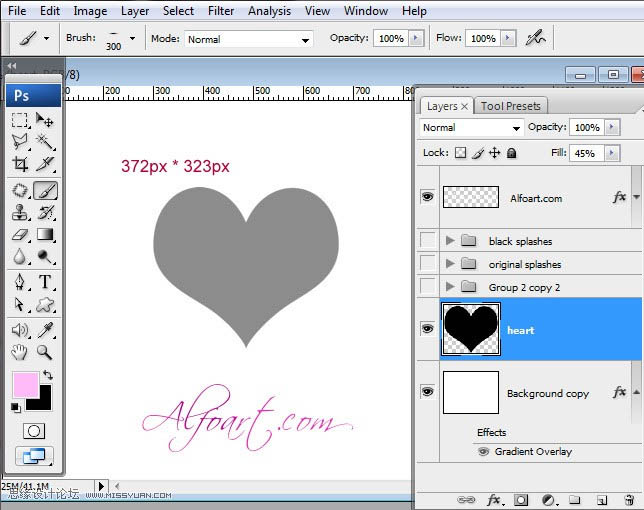The height and width of the screenshot is (510, 644).
Task: Open the Filter menu
Action: [221, 11]
